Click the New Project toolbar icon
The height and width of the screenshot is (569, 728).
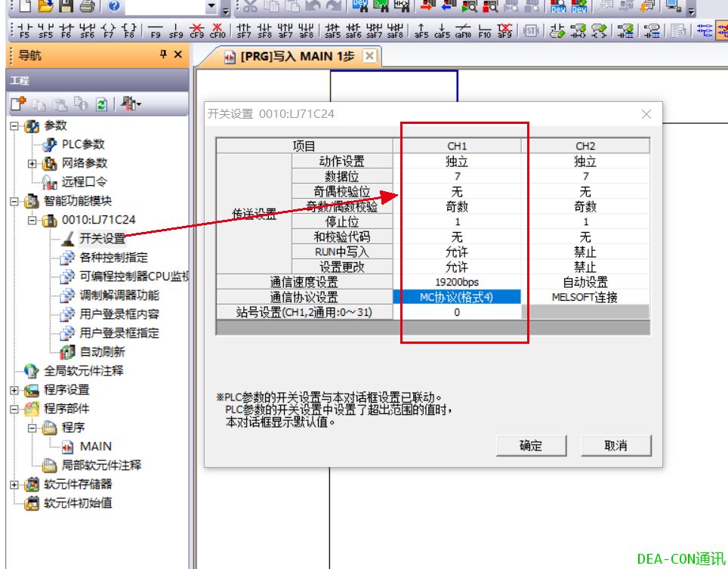click(25, 8)
